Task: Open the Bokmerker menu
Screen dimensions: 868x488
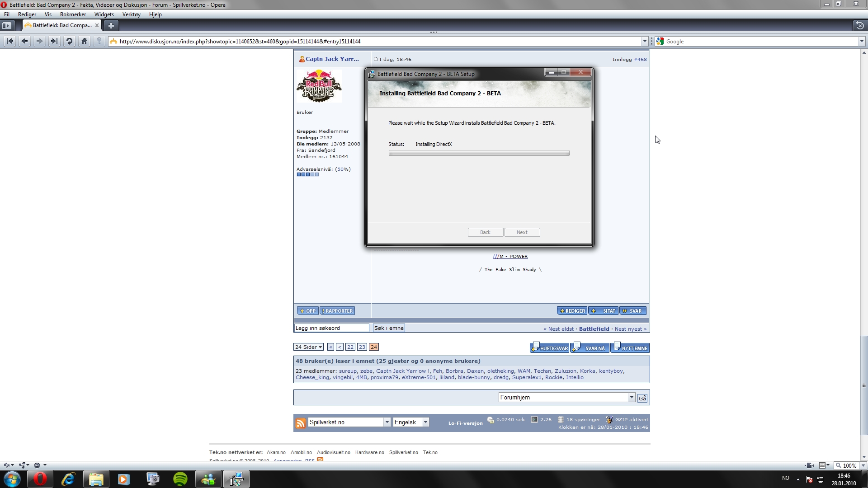Action: click(73, 14)
